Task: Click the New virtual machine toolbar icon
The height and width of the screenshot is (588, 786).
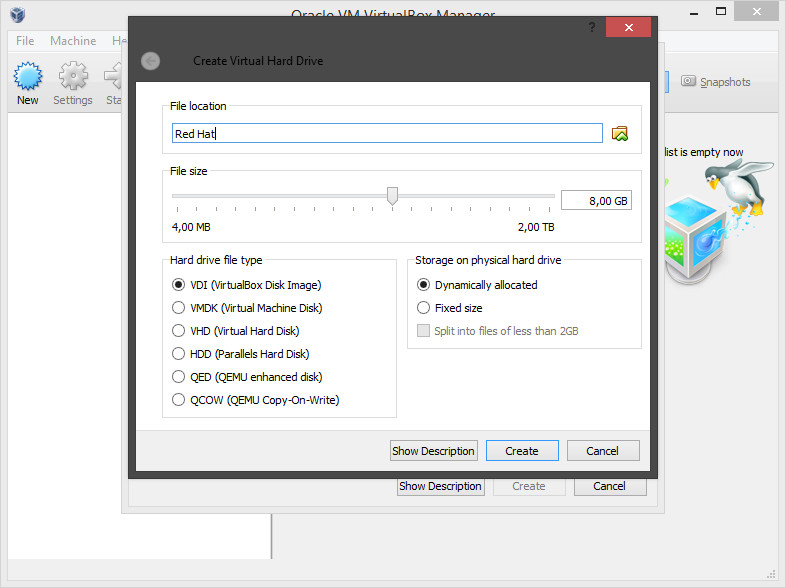Action: [28, 83]
